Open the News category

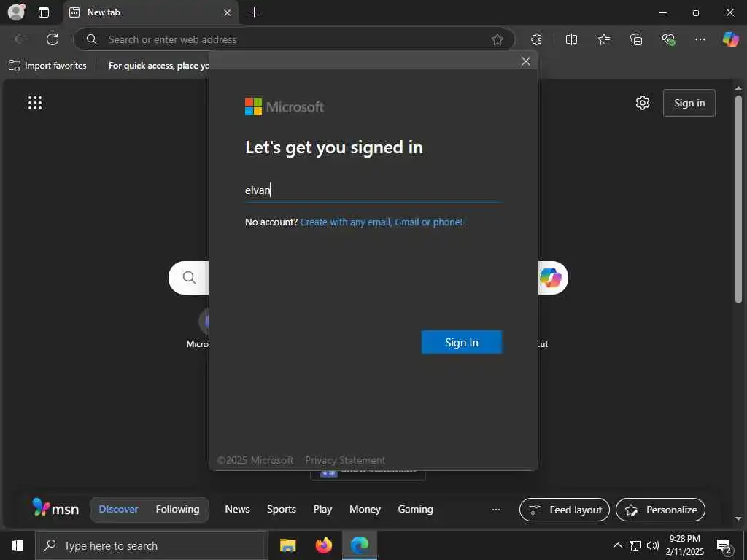coord(237,509)
